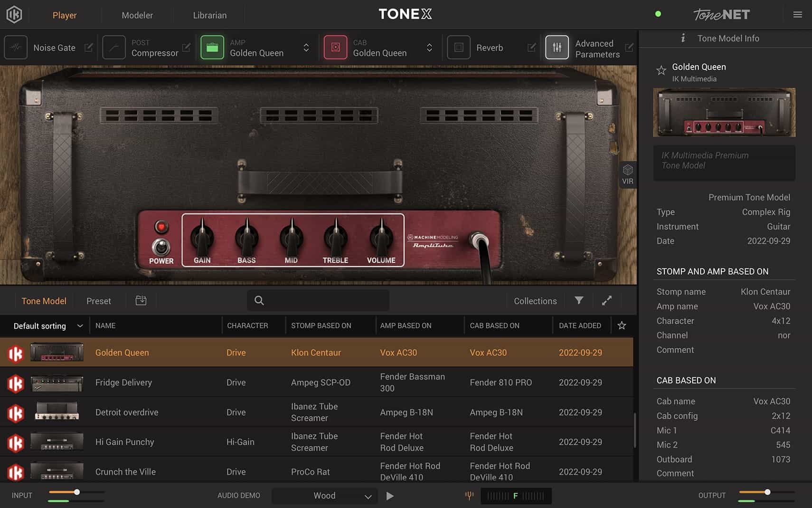Adjust the OUTPUT level slider
Viewport: 812px width, 508px height.
pyautogui.click(x=767, y=492)
